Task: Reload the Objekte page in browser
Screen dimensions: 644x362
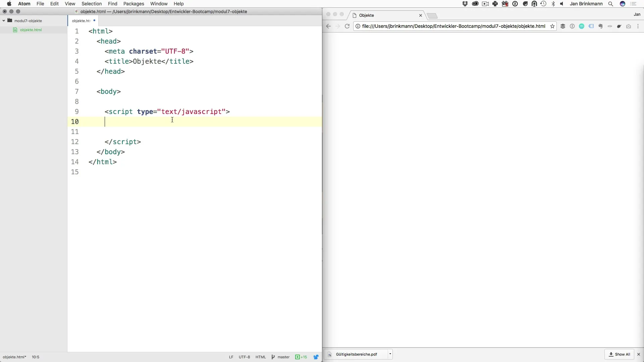Action: 347,26
